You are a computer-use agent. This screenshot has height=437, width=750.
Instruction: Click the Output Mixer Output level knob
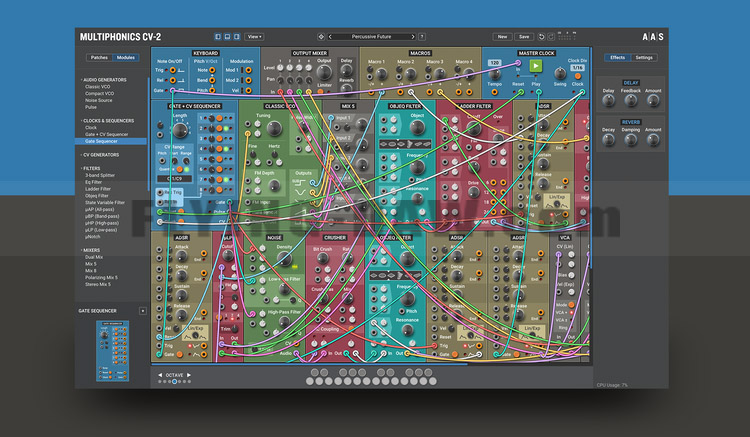pyautogui.click(x=324, y=72)
